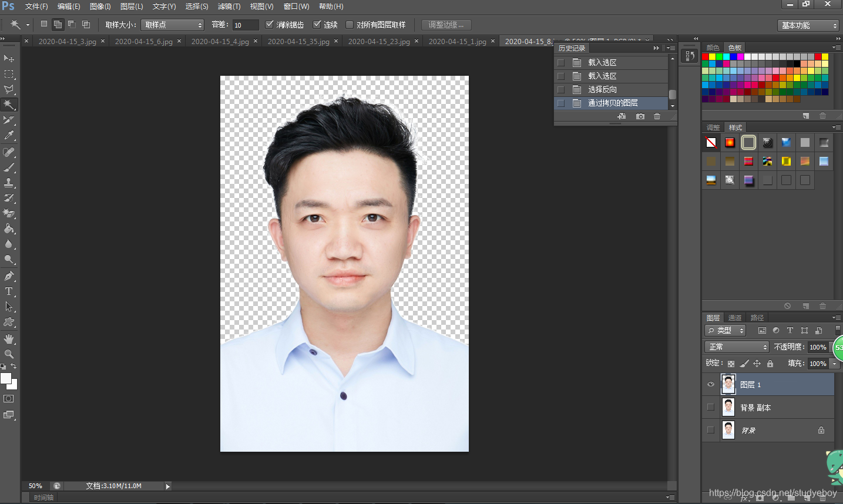Viewport: 843px width, 504px height.
Task: Show the 背景 副本 layer
Action: click(711, 407)
